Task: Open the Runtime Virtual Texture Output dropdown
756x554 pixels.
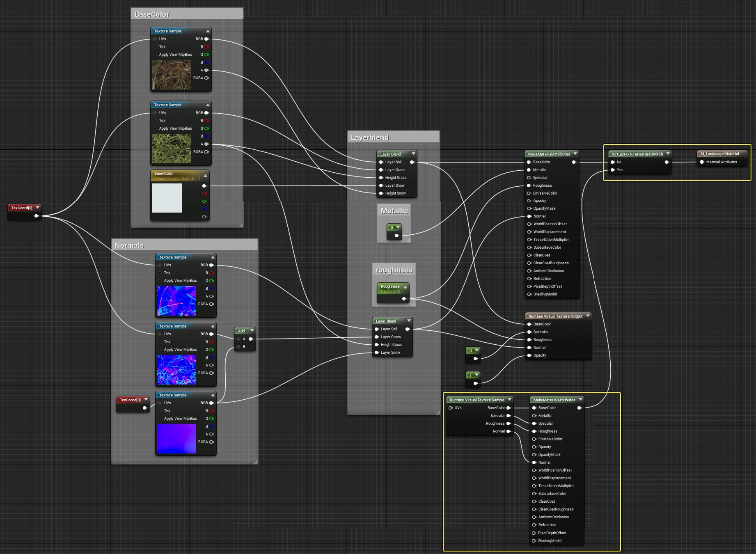Action: click(589, 316)
